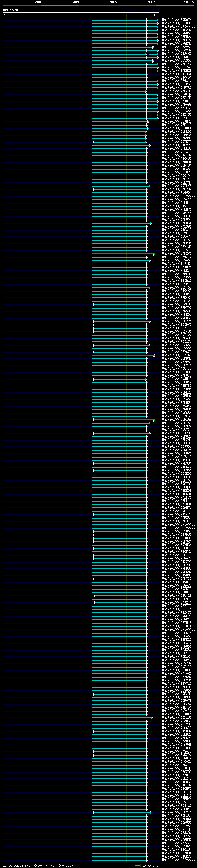Select hit label UniRef100_B3SR19
This screenshot has width=197, height=868.
(x=177, y=281)
